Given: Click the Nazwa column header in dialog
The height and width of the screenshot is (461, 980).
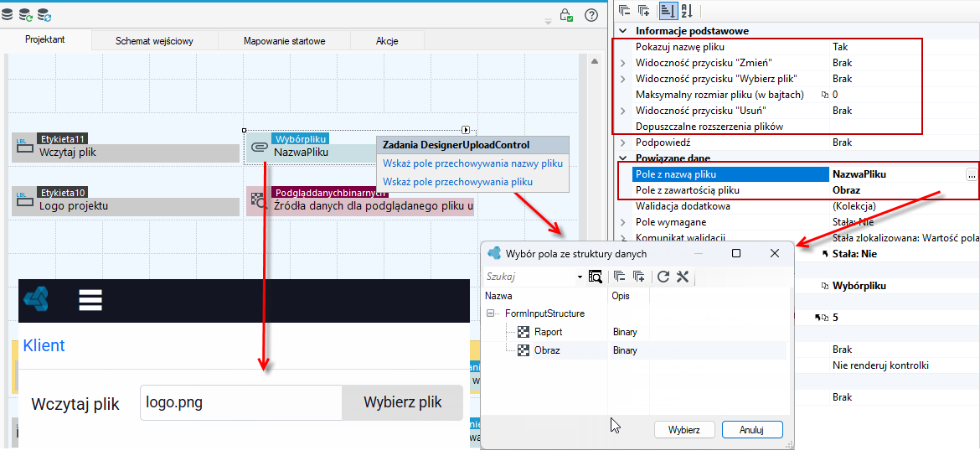Looking at the screenshot, I should click(x=545, y=295).
